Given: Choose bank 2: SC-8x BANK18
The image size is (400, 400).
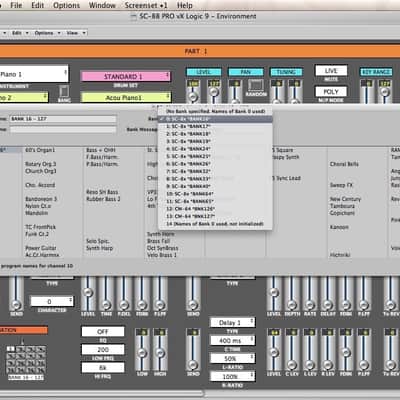Looking at the screenshot, I should point(215,134).
